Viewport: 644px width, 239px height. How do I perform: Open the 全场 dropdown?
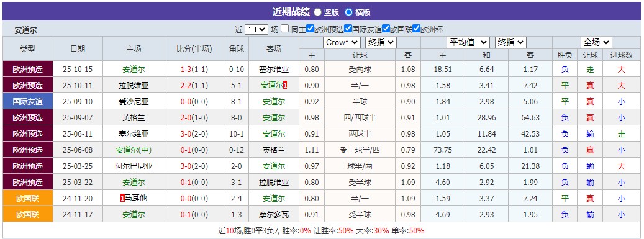596,42
